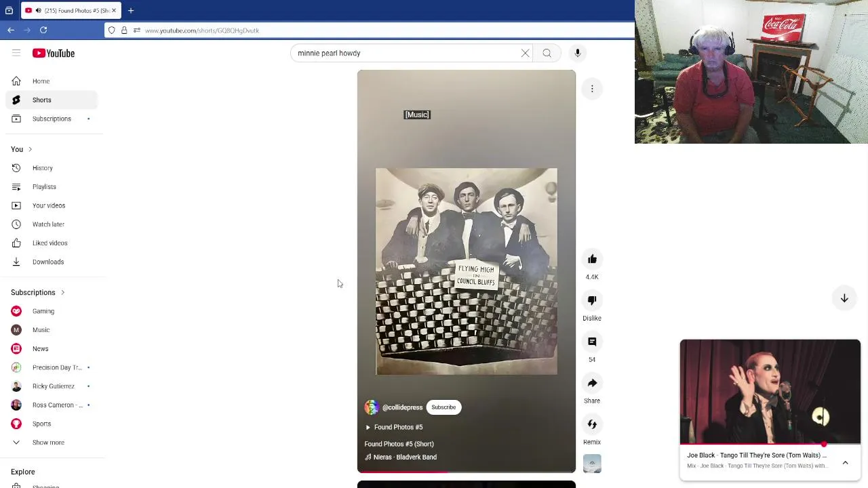Expand Show more subscriptions
This screenshot has height=488, width=868.
coord(52,443)
